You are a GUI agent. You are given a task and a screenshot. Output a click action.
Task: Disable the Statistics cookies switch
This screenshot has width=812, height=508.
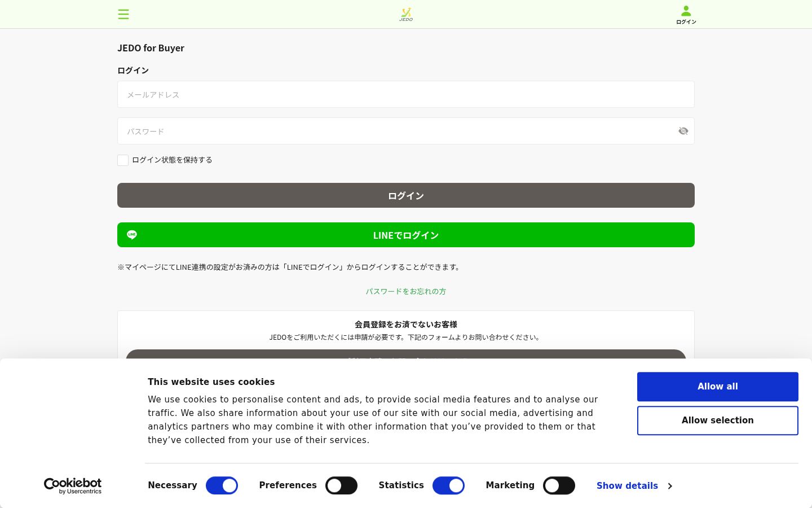pyautogui.click(x=448, y=485)
